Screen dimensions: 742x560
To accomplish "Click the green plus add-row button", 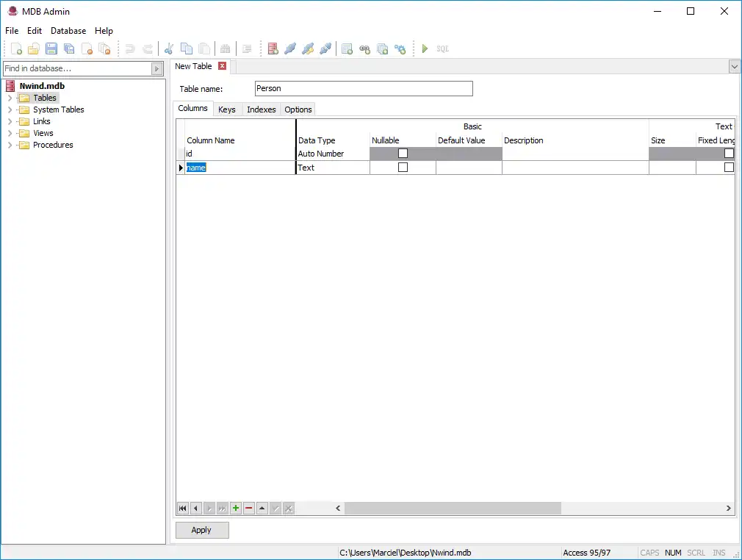I will pos(236,508).
